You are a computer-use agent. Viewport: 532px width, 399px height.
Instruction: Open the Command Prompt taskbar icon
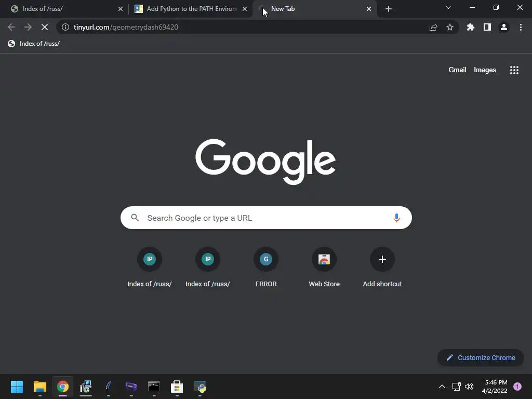[x=154, y=387]
